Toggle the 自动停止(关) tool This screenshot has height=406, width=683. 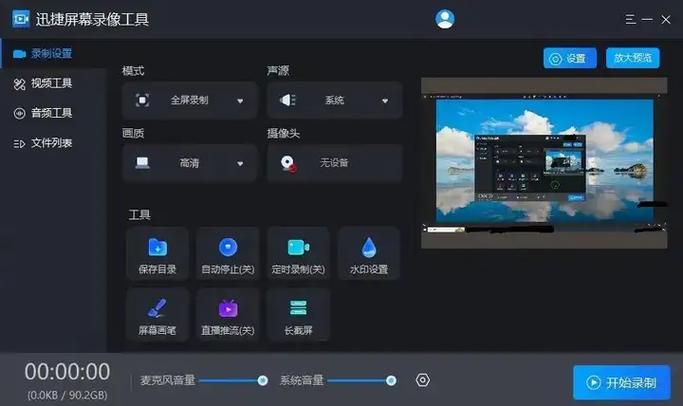click(228, 254)
